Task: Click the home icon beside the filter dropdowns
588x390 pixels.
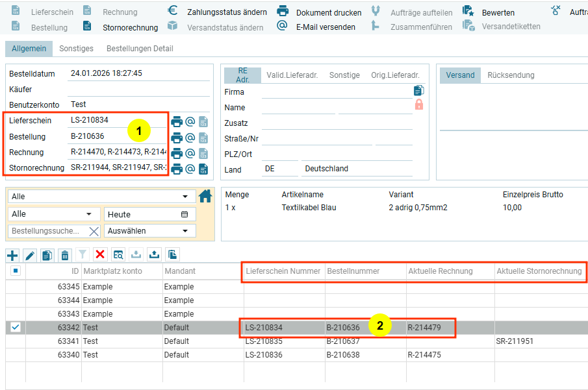Action: [x=205, y=196]
